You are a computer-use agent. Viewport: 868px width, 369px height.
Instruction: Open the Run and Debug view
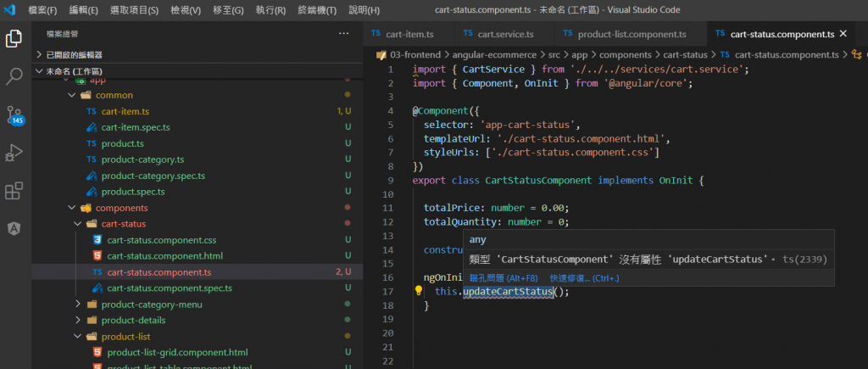coord(14,153)
